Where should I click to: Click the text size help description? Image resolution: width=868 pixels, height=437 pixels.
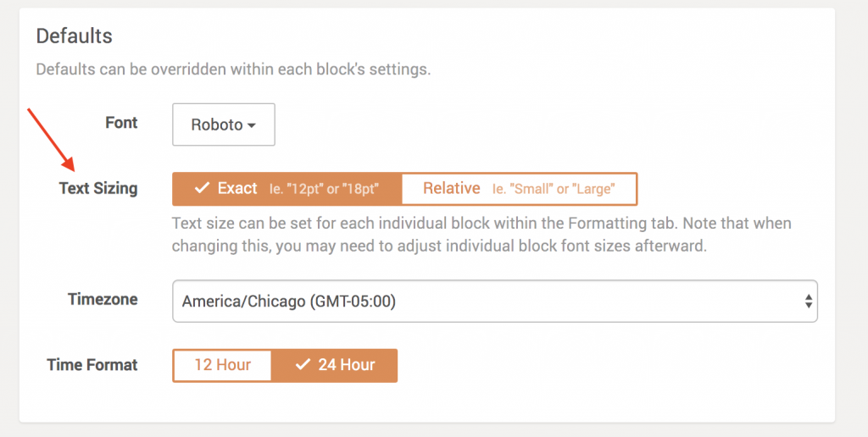(x=481, y=235)
